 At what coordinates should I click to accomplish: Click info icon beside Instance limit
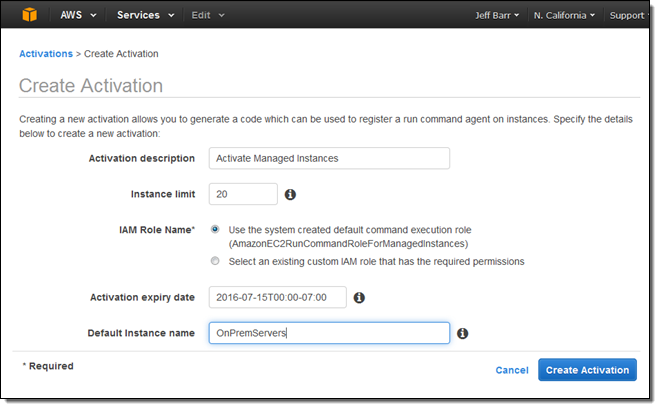(x=291, y=194)
